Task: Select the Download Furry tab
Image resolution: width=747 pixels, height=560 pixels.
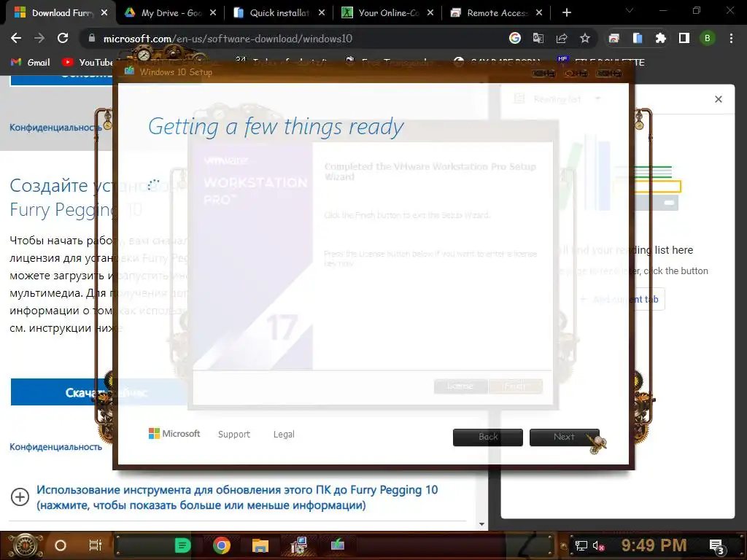Action: [x=62, y=13]
